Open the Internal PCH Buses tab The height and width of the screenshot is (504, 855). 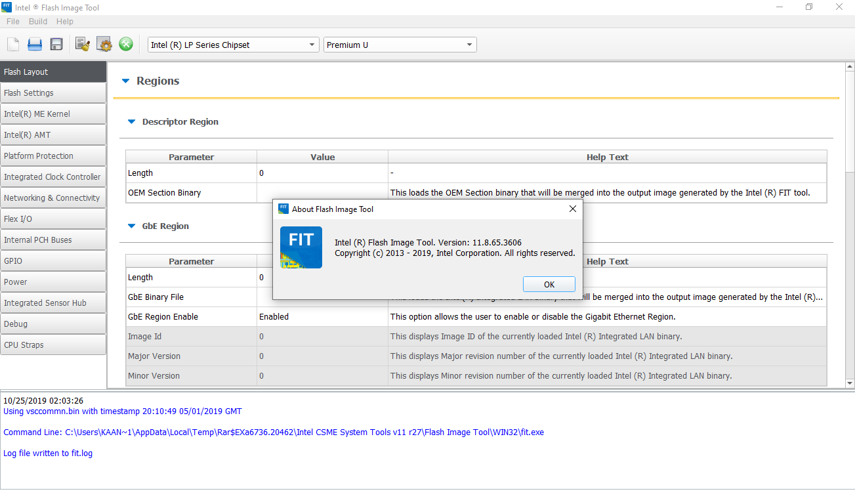(53, 240)
